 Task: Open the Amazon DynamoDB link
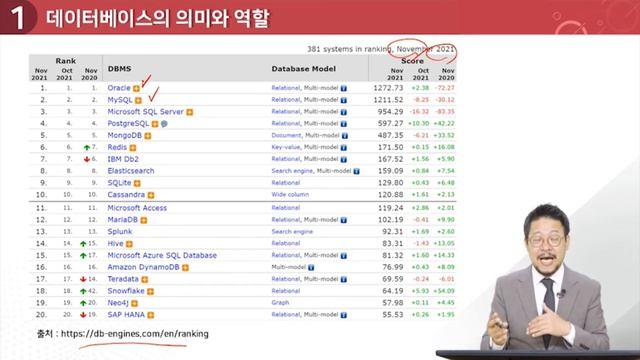coord(143,267)
